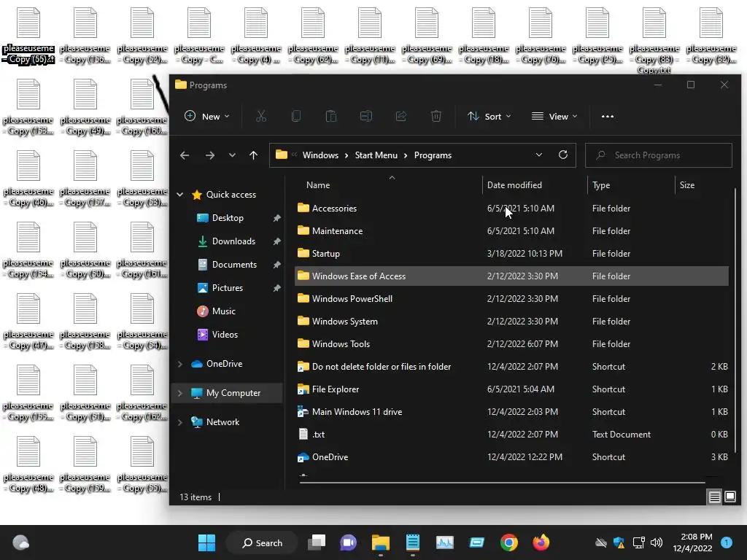Open recent locations dropdown chevron
The height and width of the screenshot is (560, 747).
tap(232, 155)
